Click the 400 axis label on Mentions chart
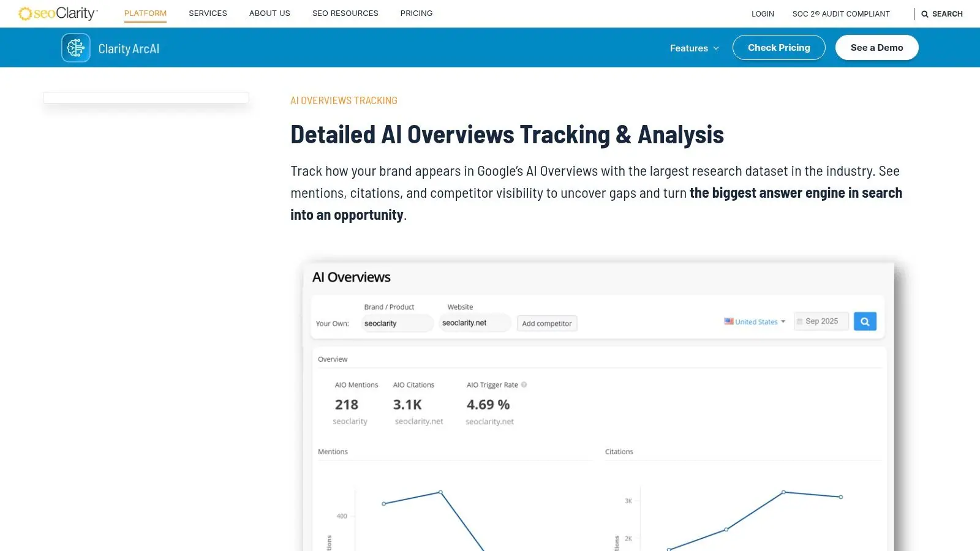The width and height of the screenshot is (980, 551). (342, 516)
